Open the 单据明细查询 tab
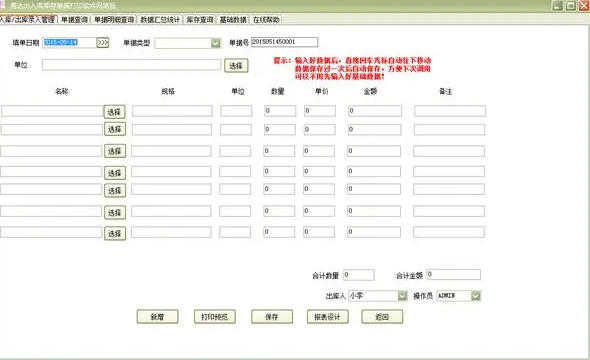The height and width of the screenshot is (360, 590). 114,20
